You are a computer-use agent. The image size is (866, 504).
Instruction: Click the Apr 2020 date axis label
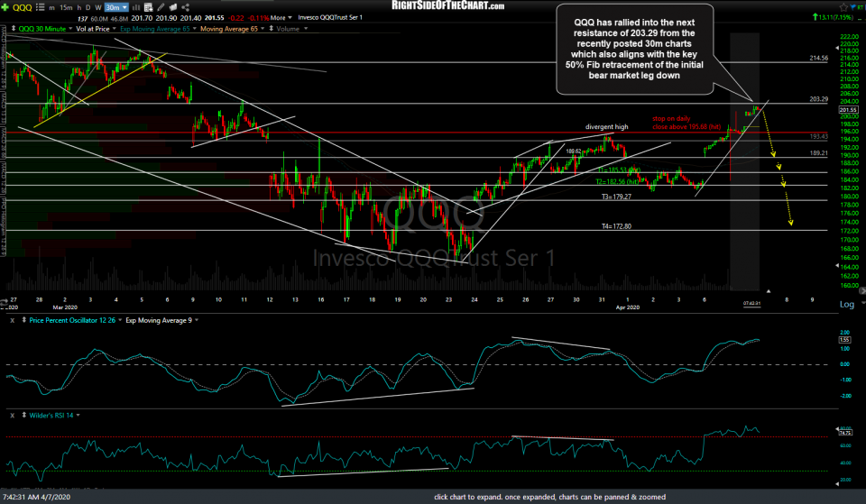(x=628, y=307)
